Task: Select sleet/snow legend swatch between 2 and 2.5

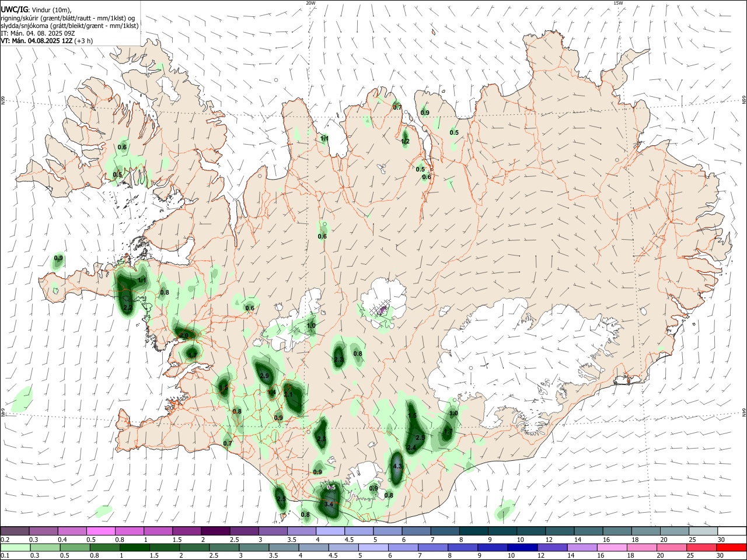Action: pyautogui.click(x=215, y=531)
